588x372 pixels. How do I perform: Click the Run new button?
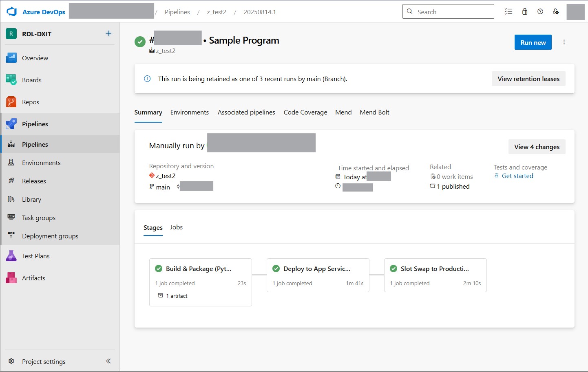click(533, 42)
